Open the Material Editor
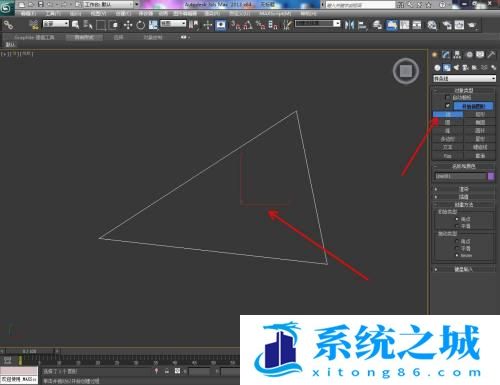Viewport: 500px width, 385px height. click(x=432, y=25)
